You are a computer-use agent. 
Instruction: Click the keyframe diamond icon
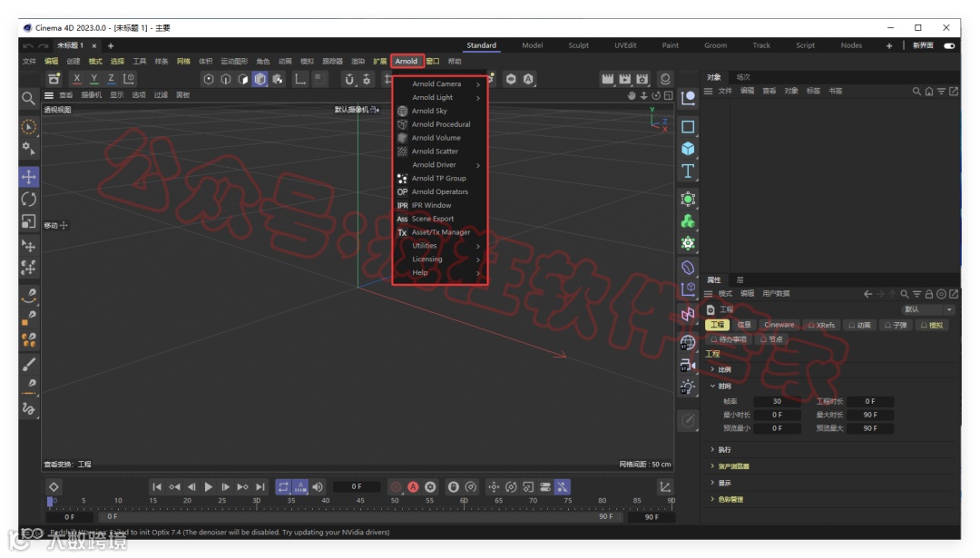tap(54, 486)
